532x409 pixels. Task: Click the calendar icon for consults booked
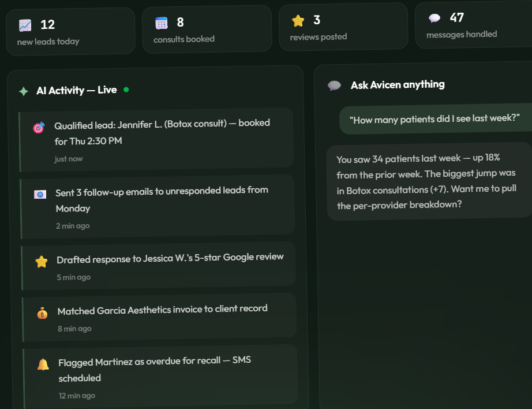tap(162, 23)
